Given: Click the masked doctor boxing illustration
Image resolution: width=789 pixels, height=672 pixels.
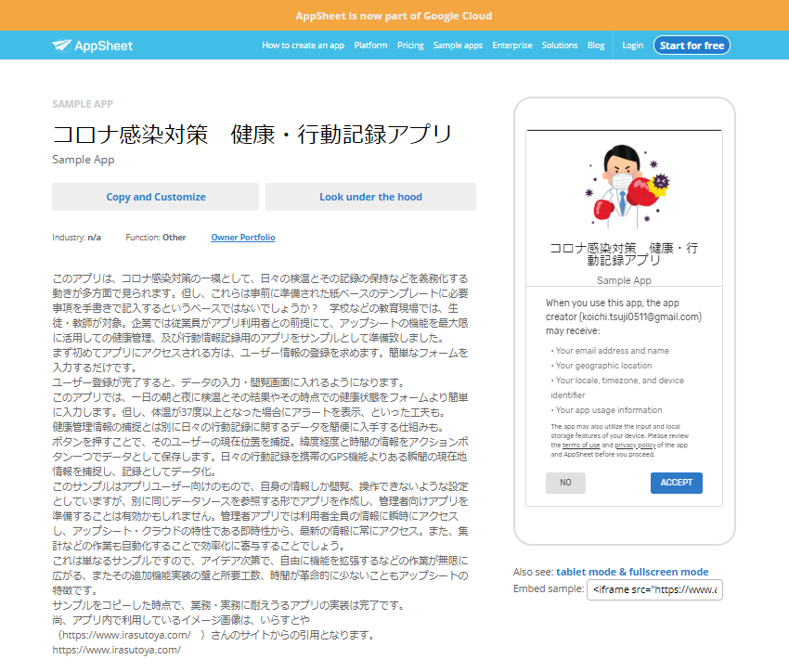Looking at the screenshot, I should point(628,187).
